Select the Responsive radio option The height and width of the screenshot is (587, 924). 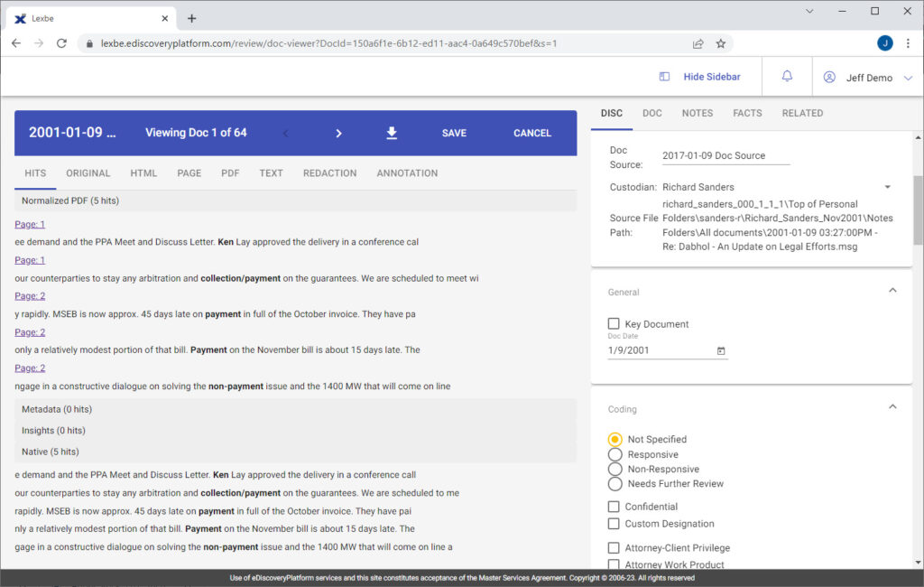[x=614, y=454]
